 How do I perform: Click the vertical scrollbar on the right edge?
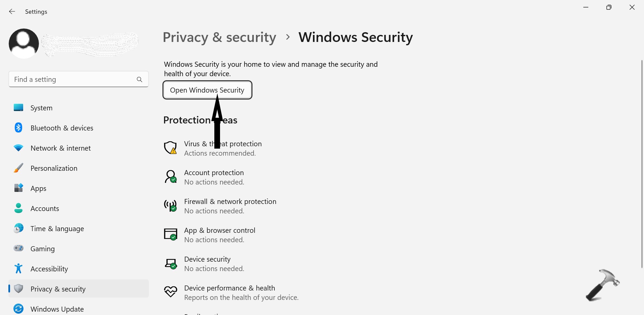tap(642, 164)
